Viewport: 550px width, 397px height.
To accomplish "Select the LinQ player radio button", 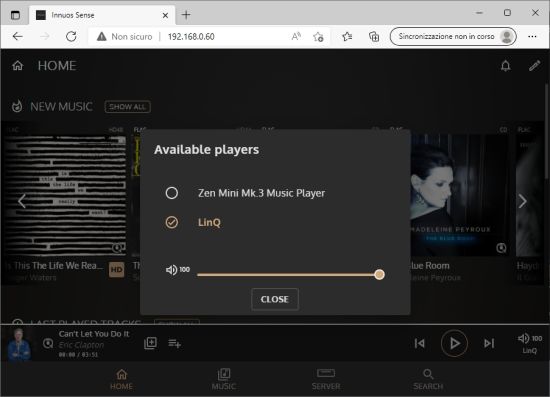I will [172, 222].
